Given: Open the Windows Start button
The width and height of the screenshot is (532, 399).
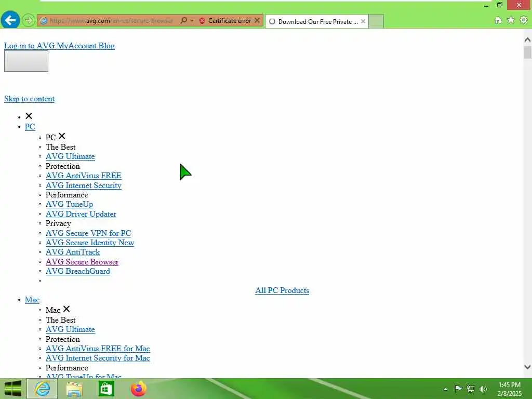Looking at the screenshot, I should 12,389.
